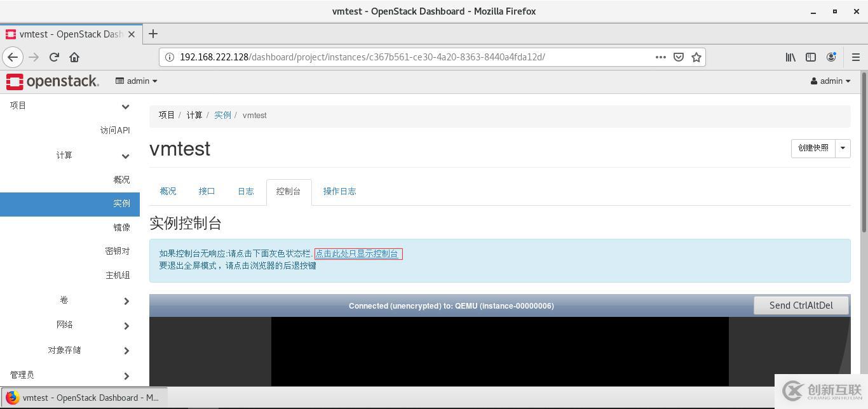Bookmark this page with the star
The height and width of the screenshot is (409, 868).
(696, 57)
